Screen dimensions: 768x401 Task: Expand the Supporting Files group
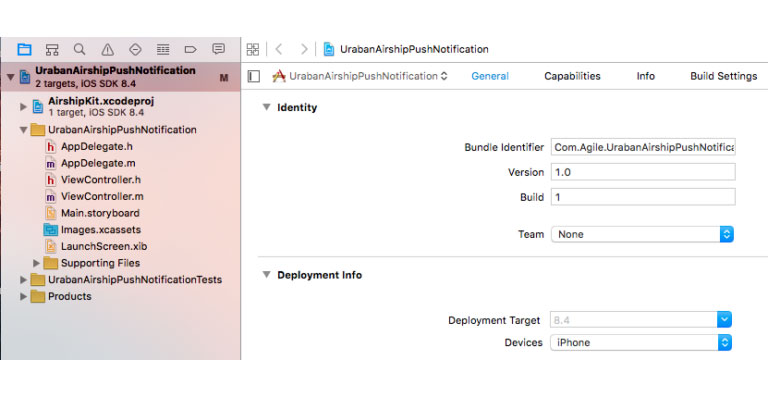36,263
